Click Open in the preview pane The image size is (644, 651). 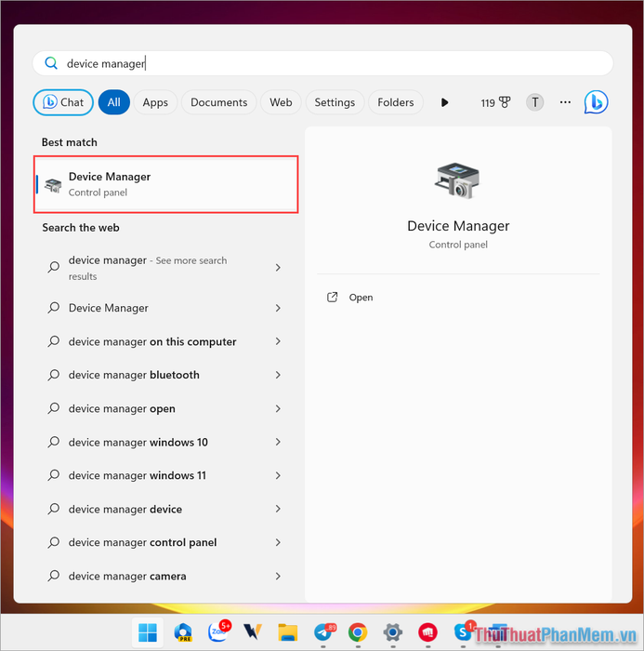click(x=361, y=298)
